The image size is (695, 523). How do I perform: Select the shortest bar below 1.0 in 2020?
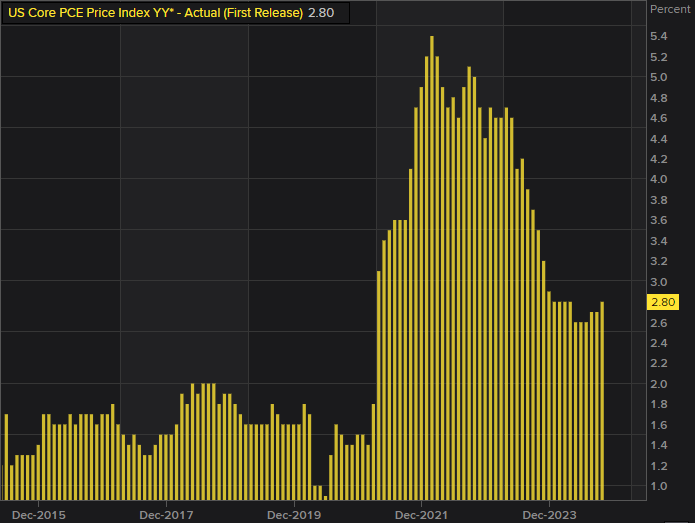click(325, 497)
